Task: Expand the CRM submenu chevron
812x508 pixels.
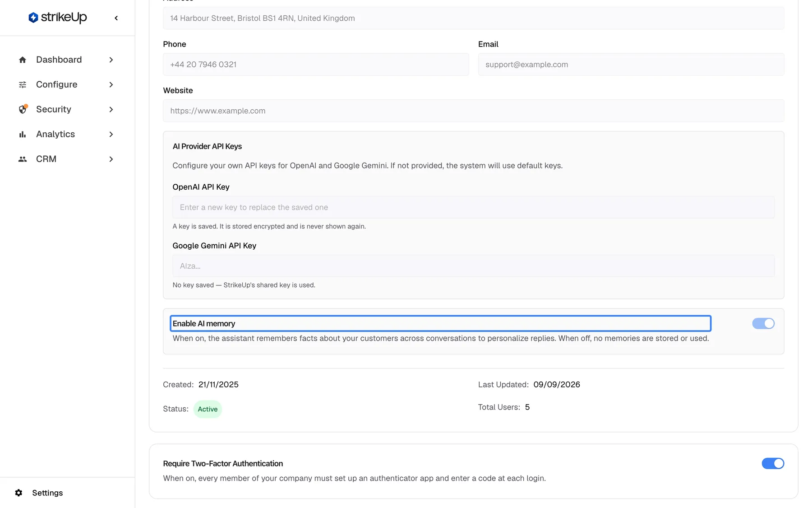Action: click(x=111, y=159)
